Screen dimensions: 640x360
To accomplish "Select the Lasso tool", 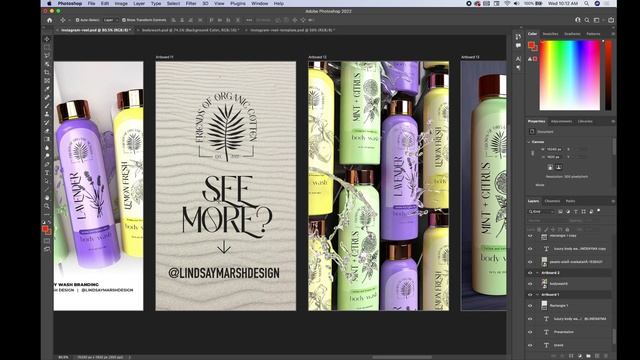I will 47,56.
